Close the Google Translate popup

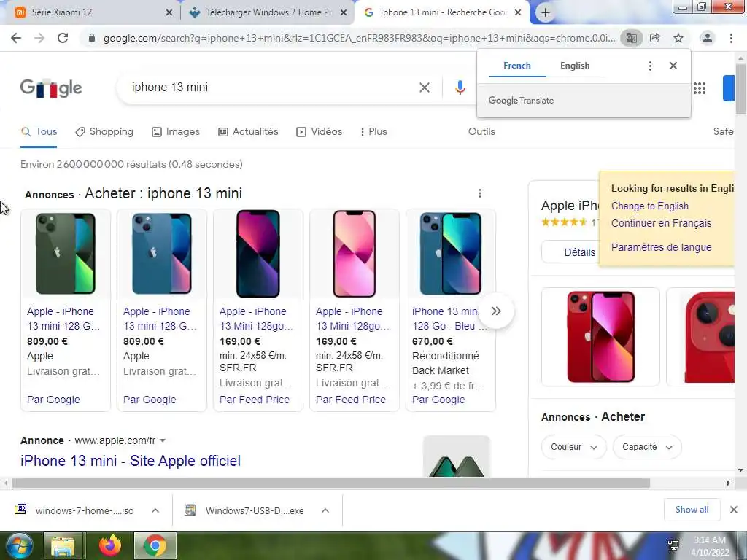pyautogui.click(x=673, y=66)
